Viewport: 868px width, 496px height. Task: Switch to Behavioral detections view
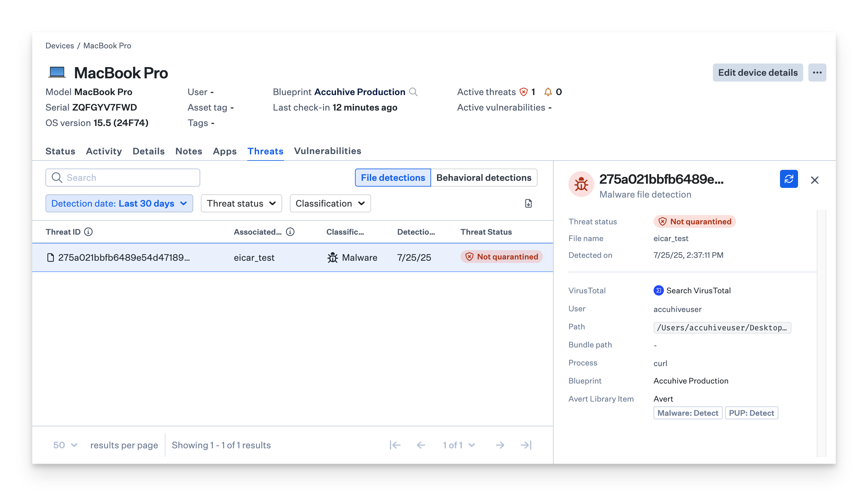[x=484, y=178]
